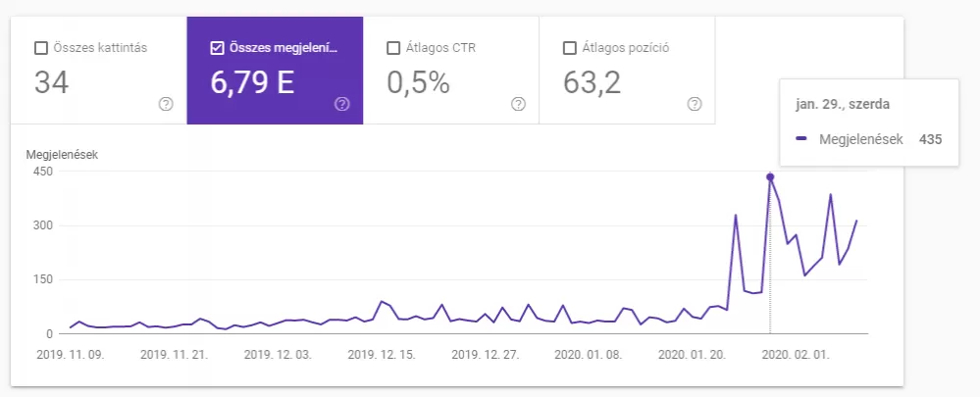Image resolution: width=980 pixels, height=397 pixels.
Task: Click the 2019. 11. 09. axis date
Action: [x=70, y=355]
